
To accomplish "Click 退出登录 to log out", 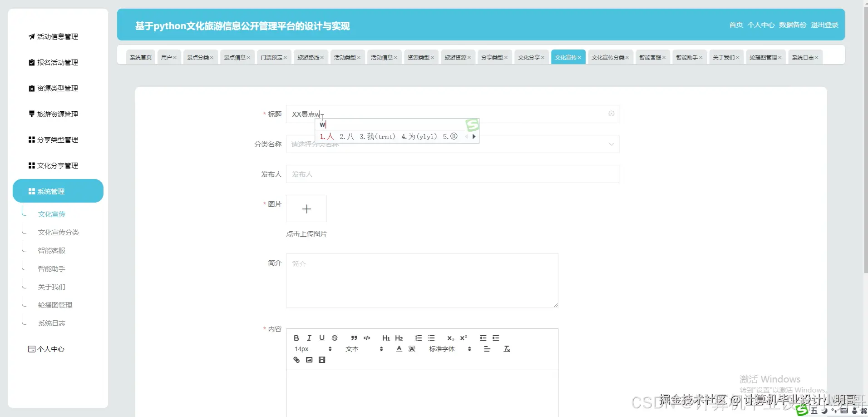I will point(824,25).
